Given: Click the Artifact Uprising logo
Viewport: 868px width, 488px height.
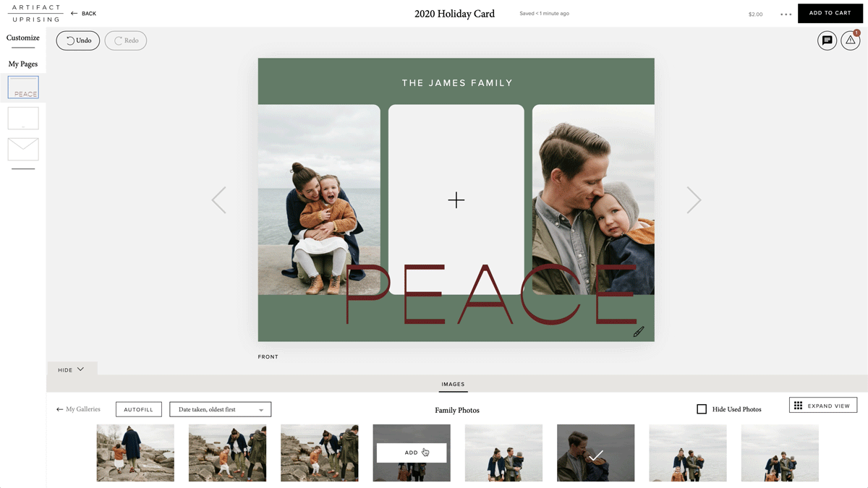Looking at the screenshot, I should [x=36, y=13].
